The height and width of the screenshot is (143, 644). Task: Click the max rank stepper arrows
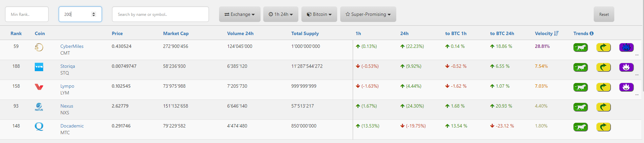tap(93, 14)
